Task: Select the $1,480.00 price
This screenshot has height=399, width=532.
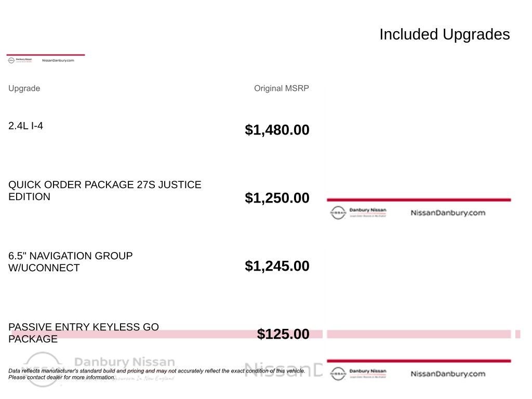Action: (x=277, y=130)
